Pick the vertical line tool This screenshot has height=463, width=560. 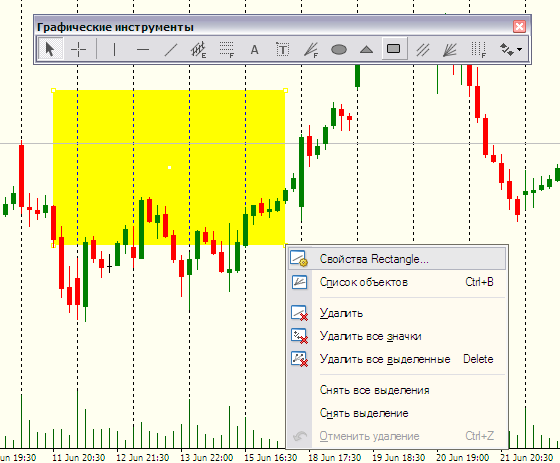click(x=114, y=49)
